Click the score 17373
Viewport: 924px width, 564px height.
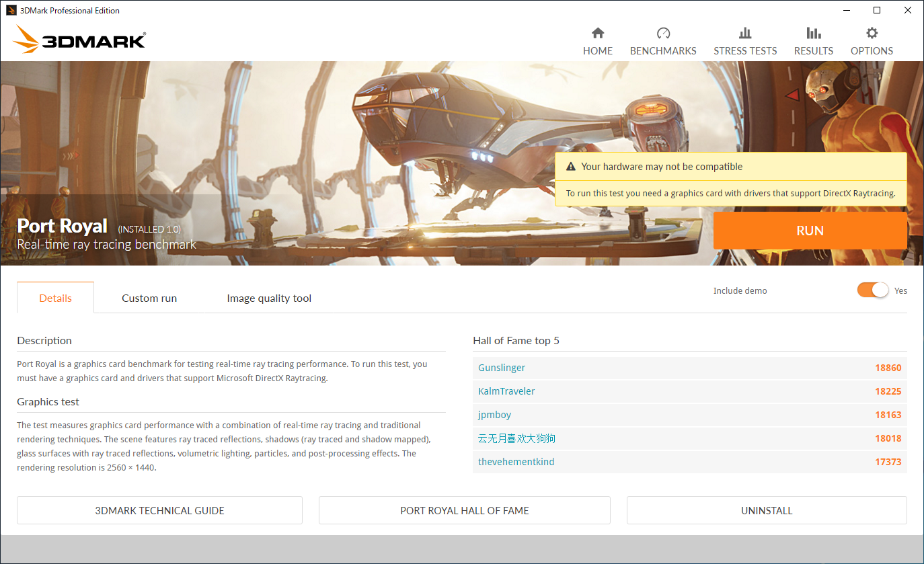pos(888,462)
